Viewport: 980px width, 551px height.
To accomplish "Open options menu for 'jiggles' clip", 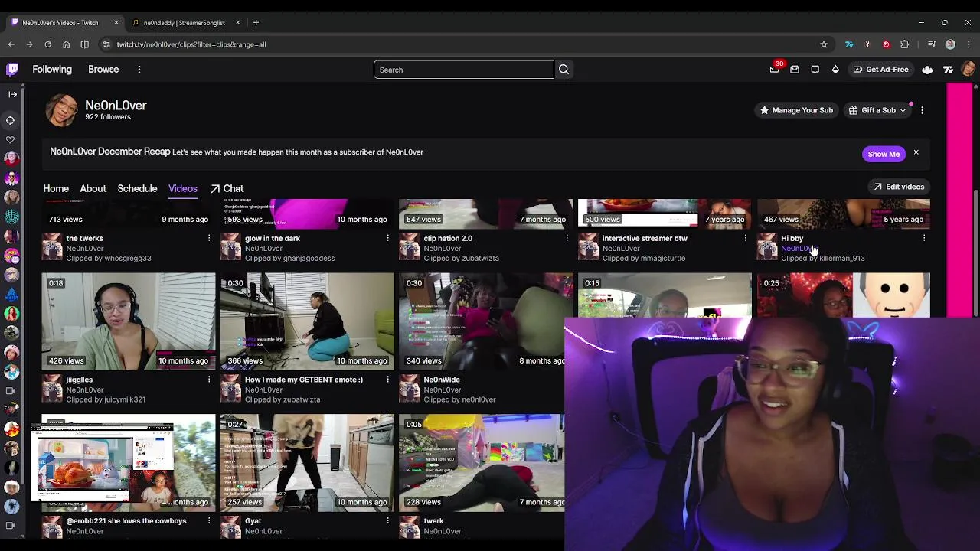I will 208,380.
